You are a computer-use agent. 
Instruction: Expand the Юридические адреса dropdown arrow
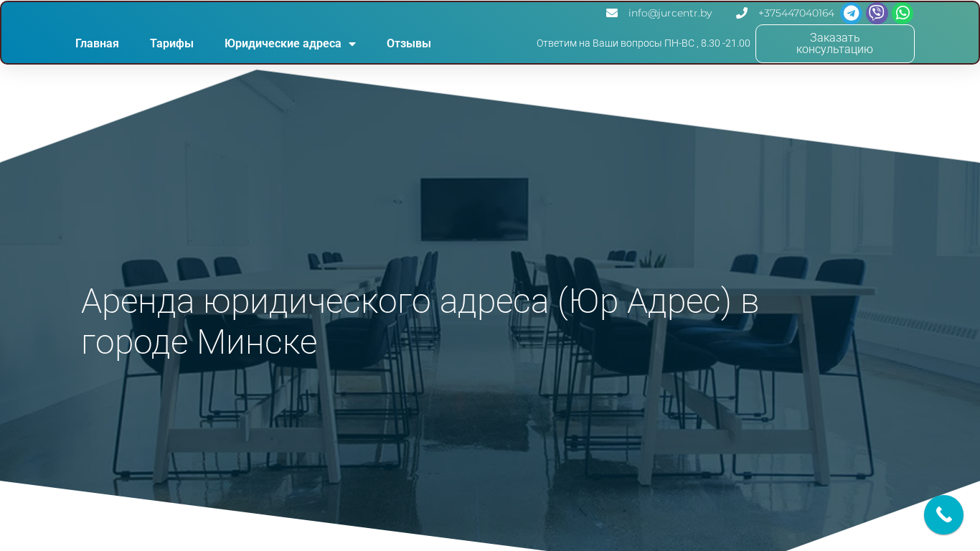click(352, 44)
